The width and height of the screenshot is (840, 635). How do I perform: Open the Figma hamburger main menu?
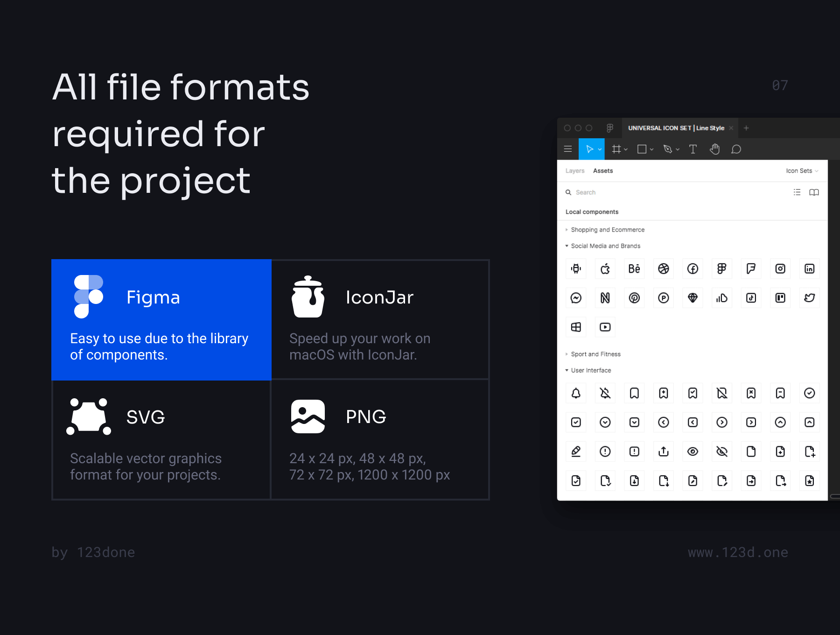568,149
